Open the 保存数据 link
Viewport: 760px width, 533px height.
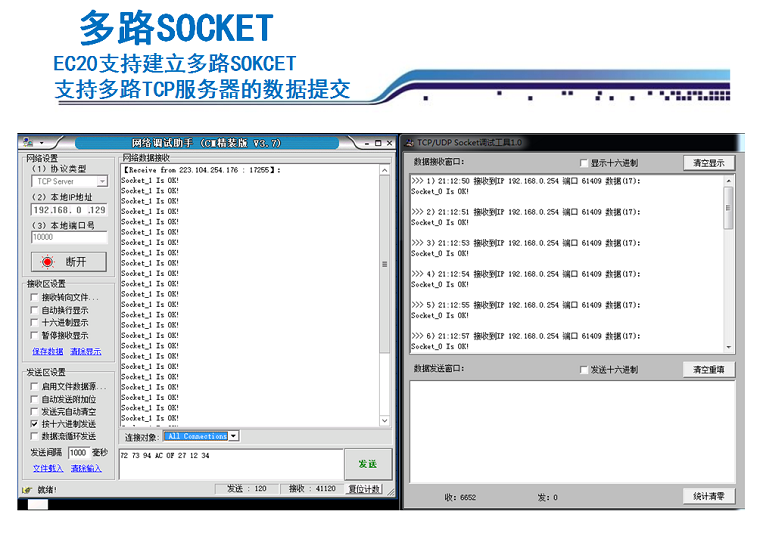coord(48,351)
